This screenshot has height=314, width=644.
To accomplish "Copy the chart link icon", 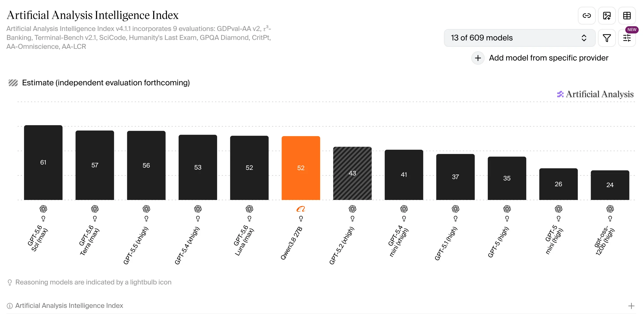I will pos(587,16).
